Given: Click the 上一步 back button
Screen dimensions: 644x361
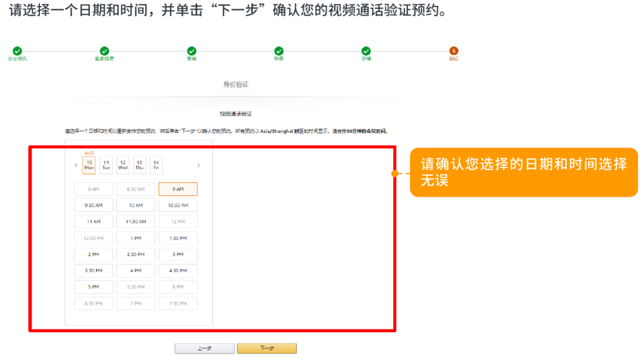Looking at the screenshot, I should pyautogui.click(x=205, y=348).
